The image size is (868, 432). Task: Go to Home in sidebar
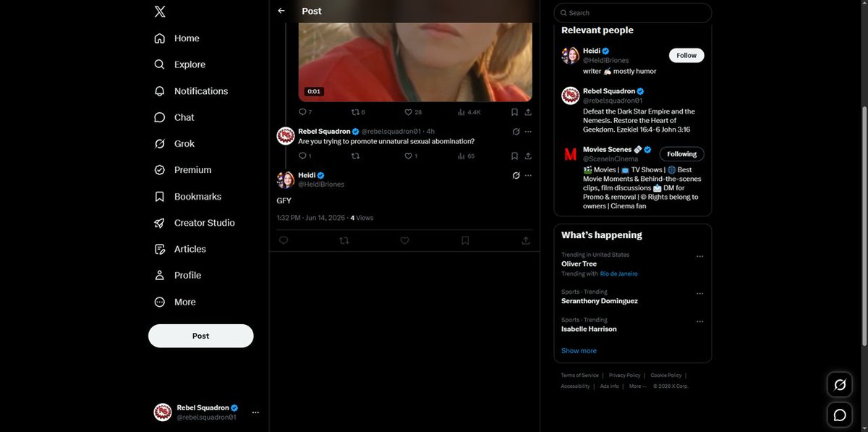point(176,38)
